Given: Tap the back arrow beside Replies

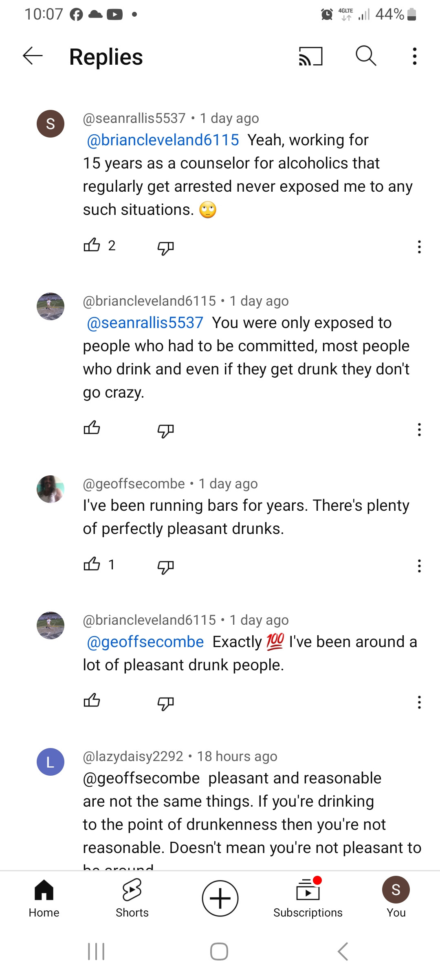Looking at the screenshot, I should [33, 56].
